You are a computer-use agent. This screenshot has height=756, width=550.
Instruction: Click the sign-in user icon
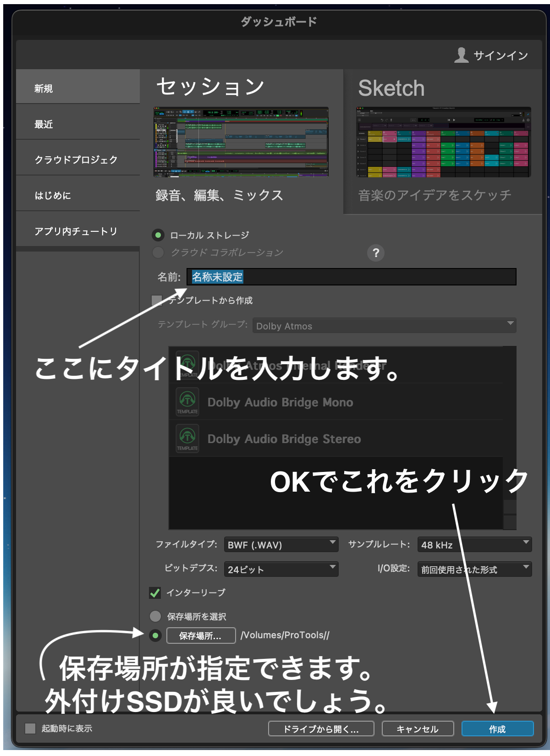coord(461,55)
